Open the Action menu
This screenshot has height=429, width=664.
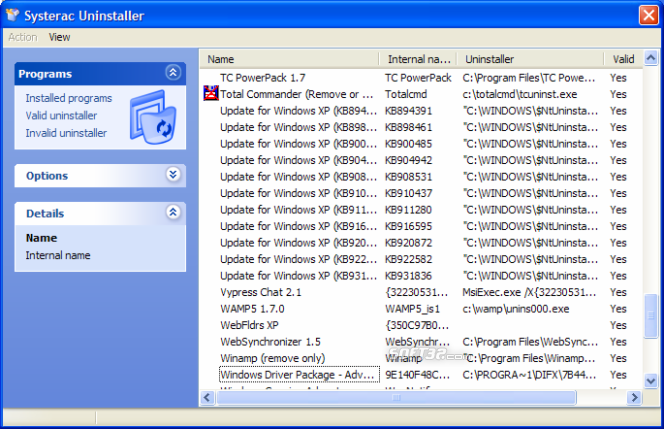pos(23,37)
